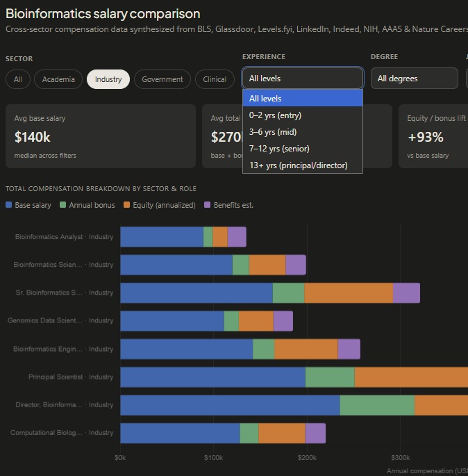The width and height of the screenshot is (468, 476).
Task: Select the Clinical sector filter
Action: click(215, 79)
